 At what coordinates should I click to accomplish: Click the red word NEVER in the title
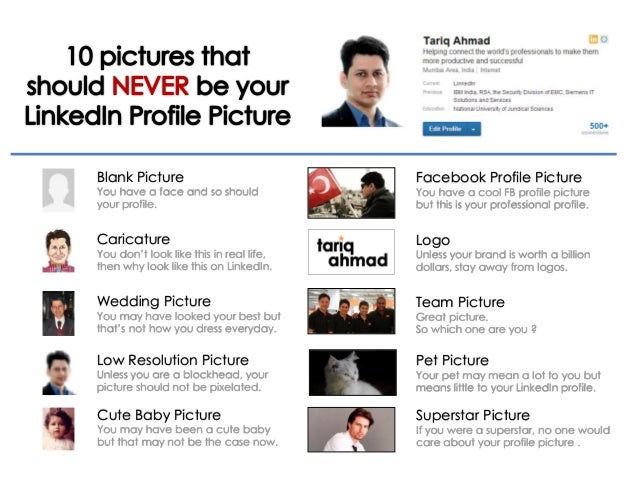click(x=151, y=86)
